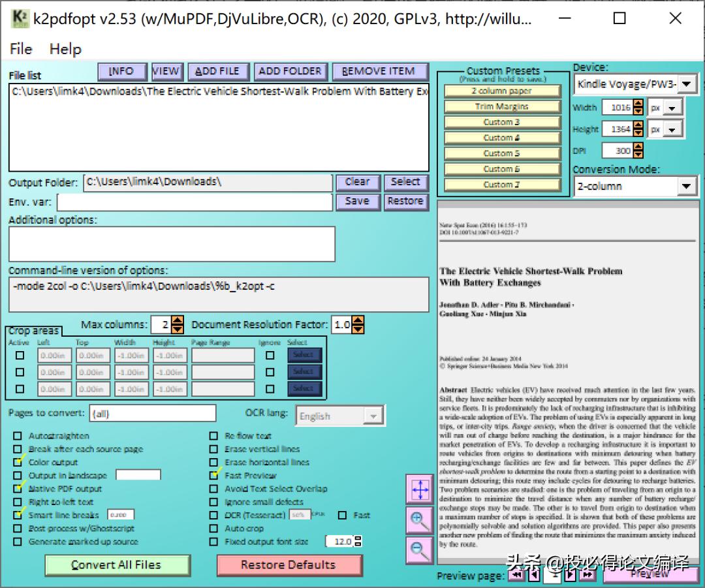The image size is (705, 588).
Task: Click Restore next to Env. var
Action: 406,202
